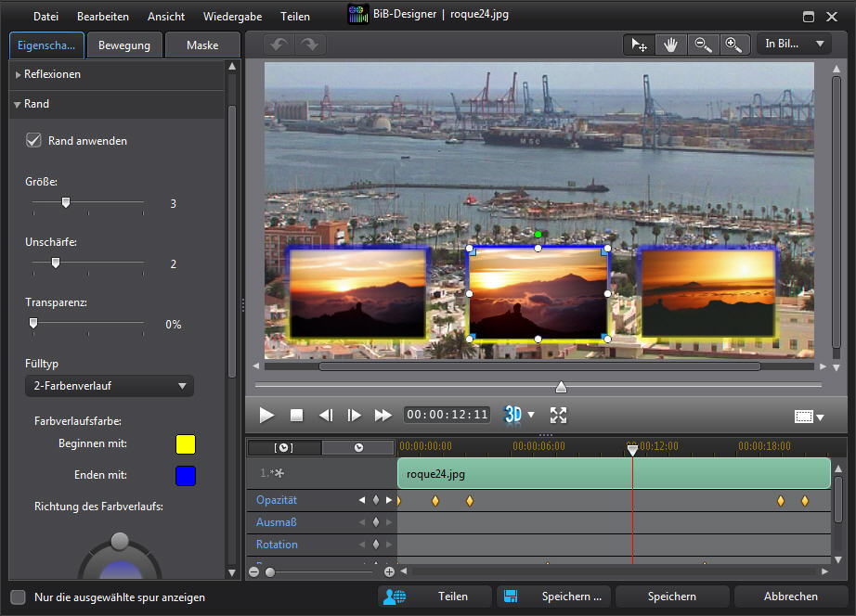This screenshot has width=856, height=616.
Task: Expand the Reflexionen section
Action: tap(52, 74)
